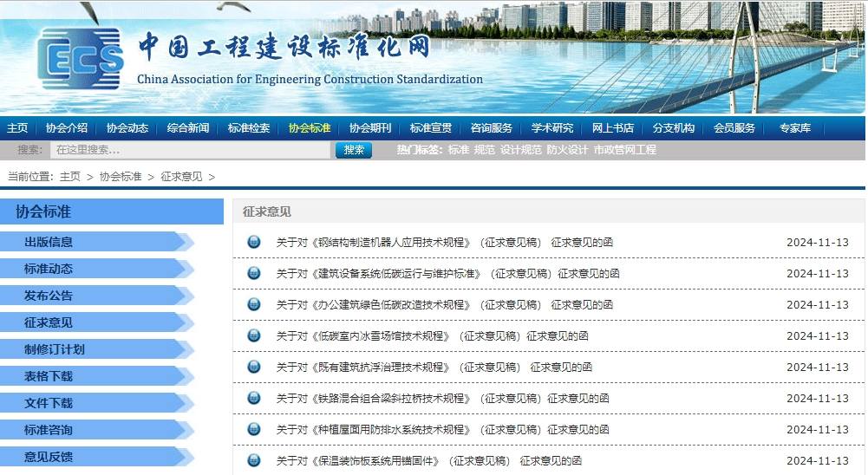Screen dimensions: 868x475
Task: Click globe icon beside 办公建筑绿色低碳改造技术规程 entry
Action: tap(254, 304)
